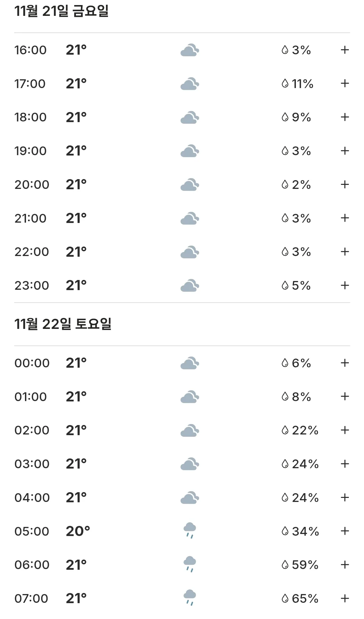This screenshot has height=619, width=364.
Task: Open the 19:00 hourly forecast row
Action: click(x=182, y=151)
